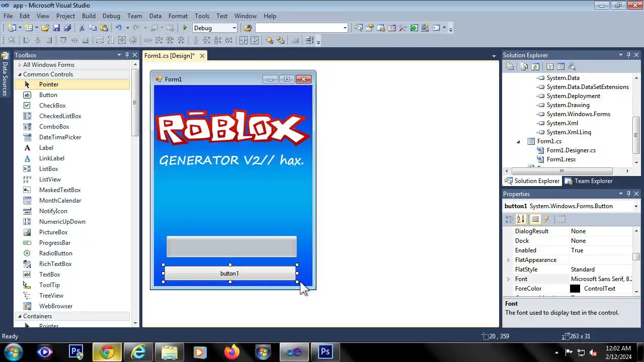
Task: Expand the Font property node
Action: click(508, 279)
